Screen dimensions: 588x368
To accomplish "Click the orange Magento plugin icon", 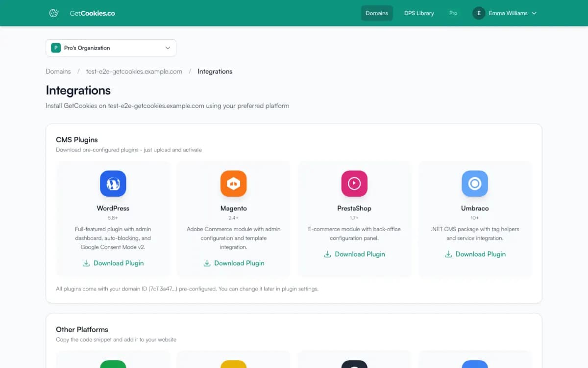I will click(x=234, y=184).
